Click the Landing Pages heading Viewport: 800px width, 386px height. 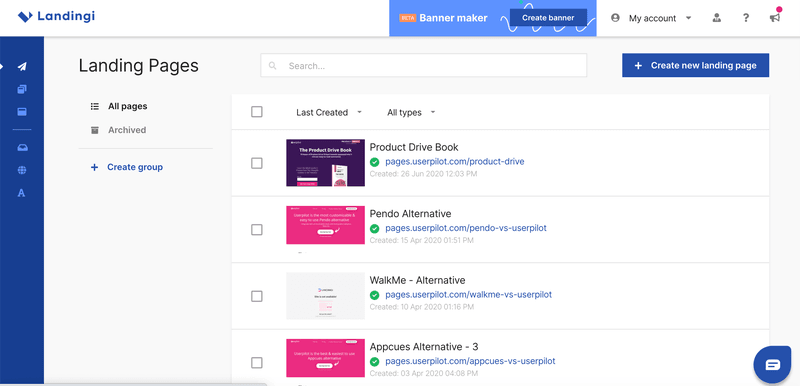(x=138, y=66)
